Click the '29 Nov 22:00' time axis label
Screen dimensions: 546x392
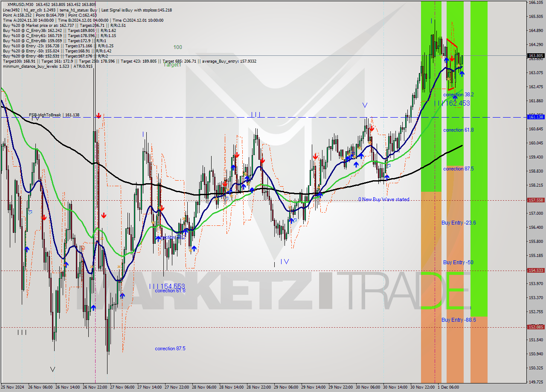coord(341,387)
